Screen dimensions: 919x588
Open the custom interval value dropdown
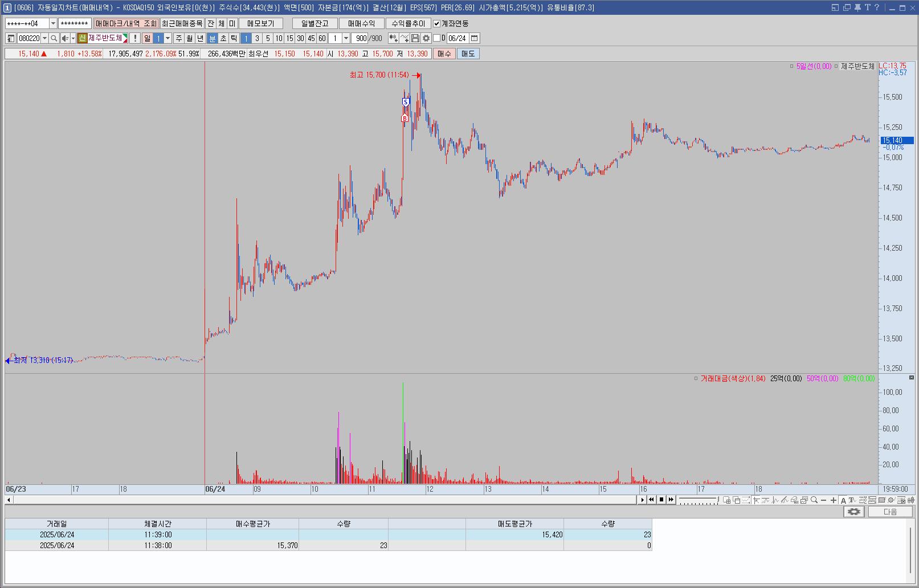[x=346, y=38]
